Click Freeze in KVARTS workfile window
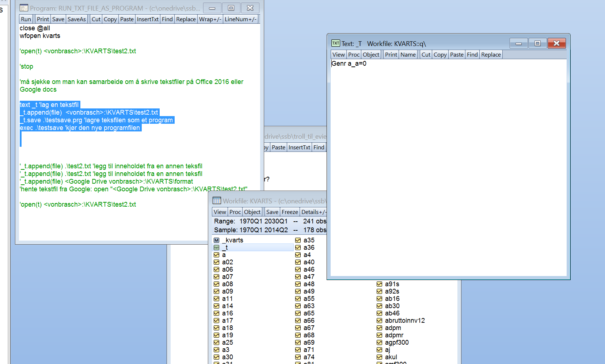This screenshot has width=605, height=364. tap(290, 212)
